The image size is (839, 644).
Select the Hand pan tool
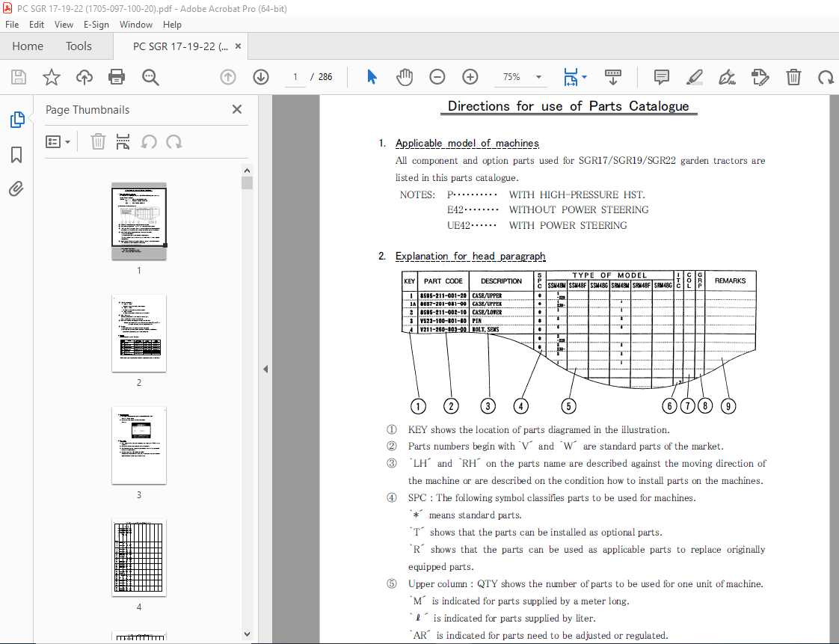(x=405, y=77)
